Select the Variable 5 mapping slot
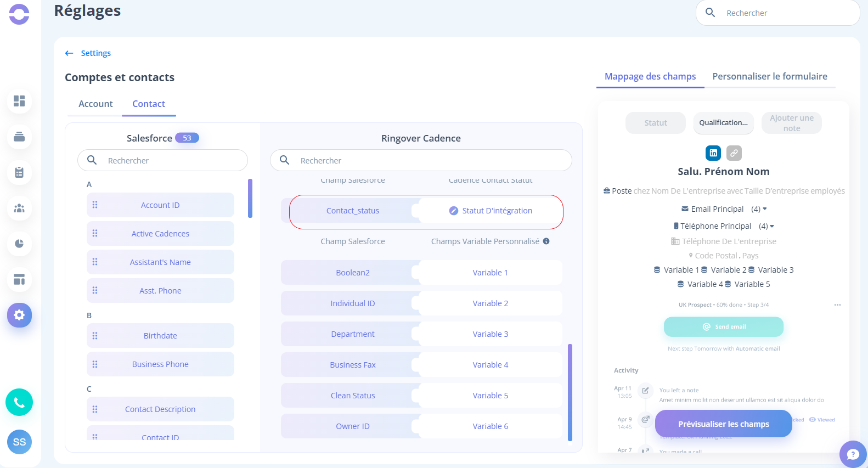This screenshot has width=868, height=468. (x=491, y=396)
